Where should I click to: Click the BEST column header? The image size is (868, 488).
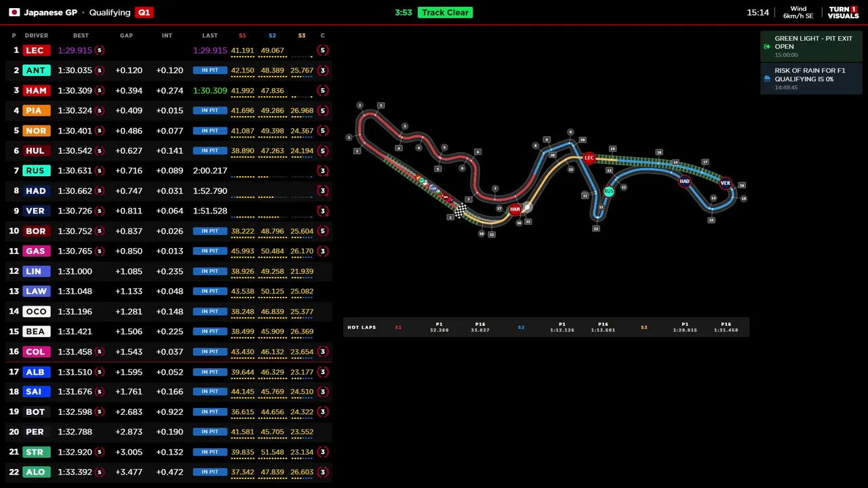81,35
